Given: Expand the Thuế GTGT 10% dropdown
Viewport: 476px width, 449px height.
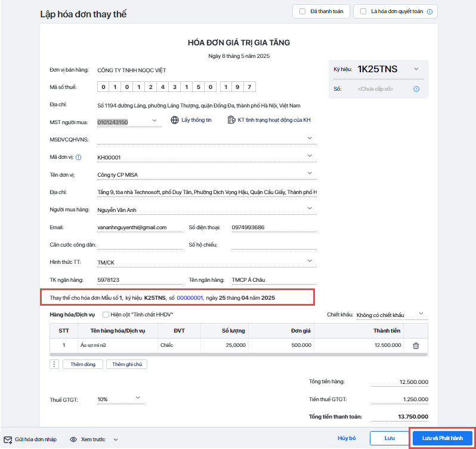Looking at the screenshot, I should pyautogui.click(x=138, y=398).
